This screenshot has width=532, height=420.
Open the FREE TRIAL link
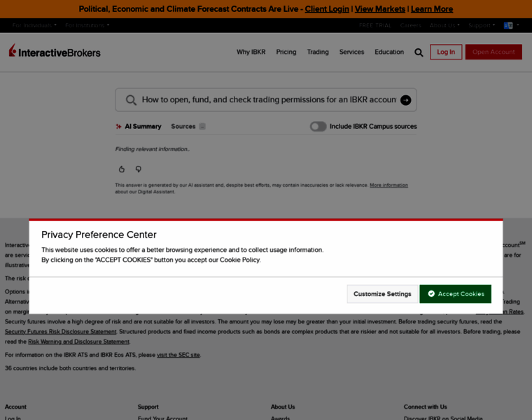click(375, 25)
